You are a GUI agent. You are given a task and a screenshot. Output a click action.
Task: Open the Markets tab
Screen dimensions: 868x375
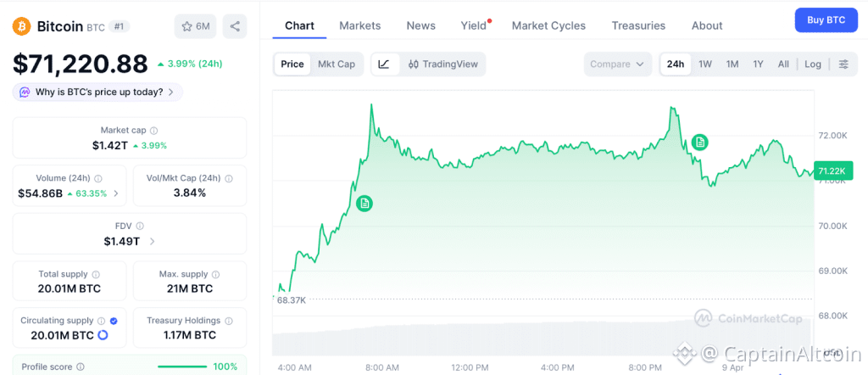(359, 25)
